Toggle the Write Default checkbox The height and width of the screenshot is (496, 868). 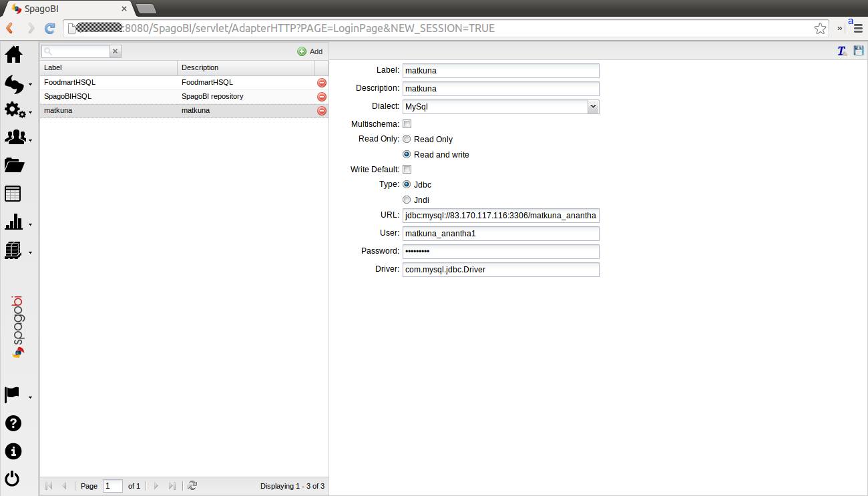407,170
